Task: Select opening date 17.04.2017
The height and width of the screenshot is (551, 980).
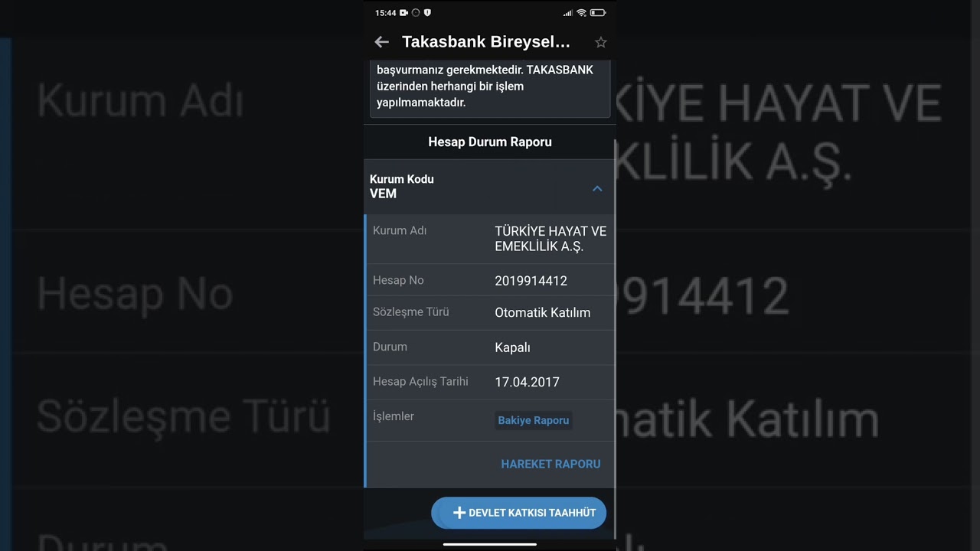Action: pyautogui.click(x=527, y=382)
